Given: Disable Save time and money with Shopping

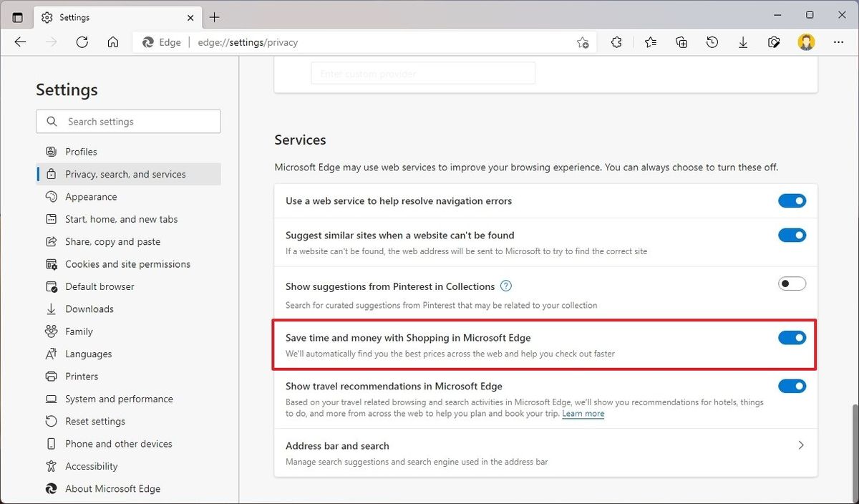Looking at the screenshot, I should click(792, 337).
